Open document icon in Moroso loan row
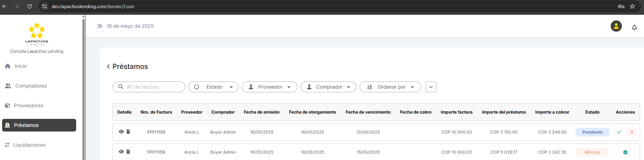This screenshot has height=160, width=644. [x=128, y=152]
